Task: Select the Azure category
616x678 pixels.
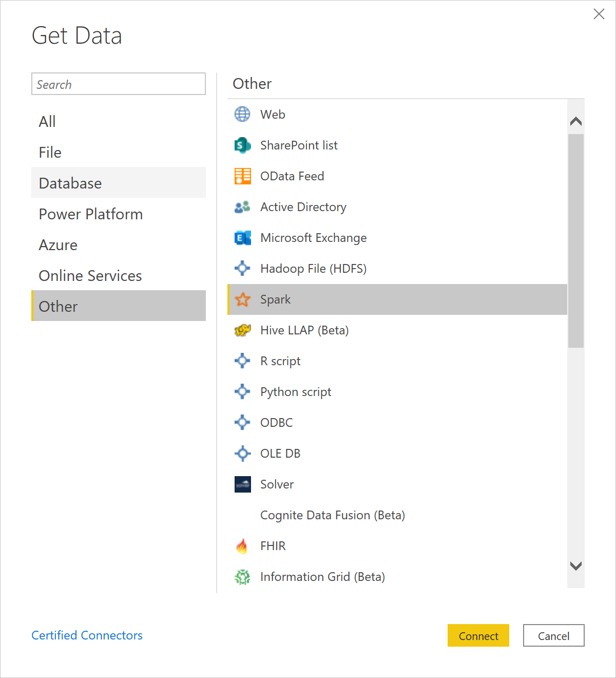Action: pyautogui.click(x=119, y=244)
